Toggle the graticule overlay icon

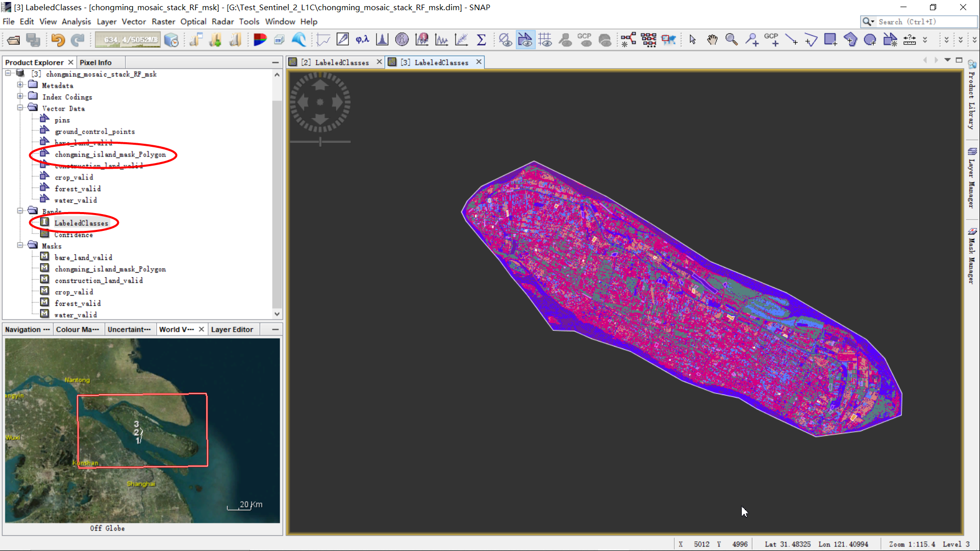click(x=545, y=40)
